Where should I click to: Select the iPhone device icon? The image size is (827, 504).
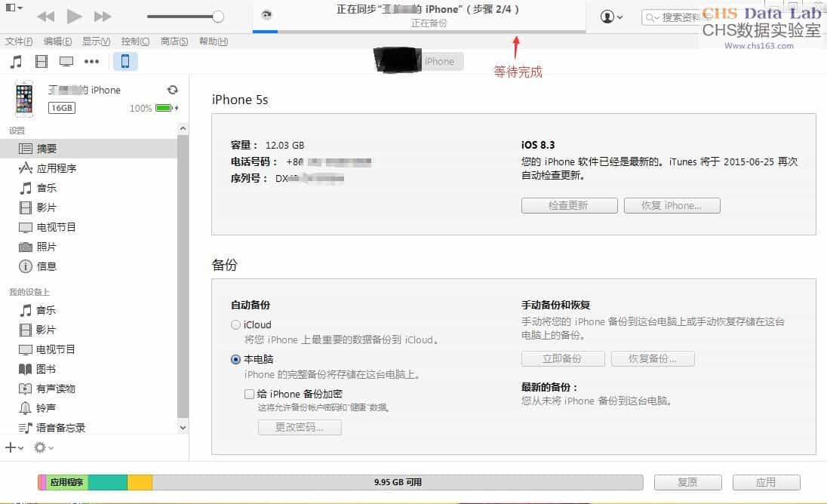125,62
